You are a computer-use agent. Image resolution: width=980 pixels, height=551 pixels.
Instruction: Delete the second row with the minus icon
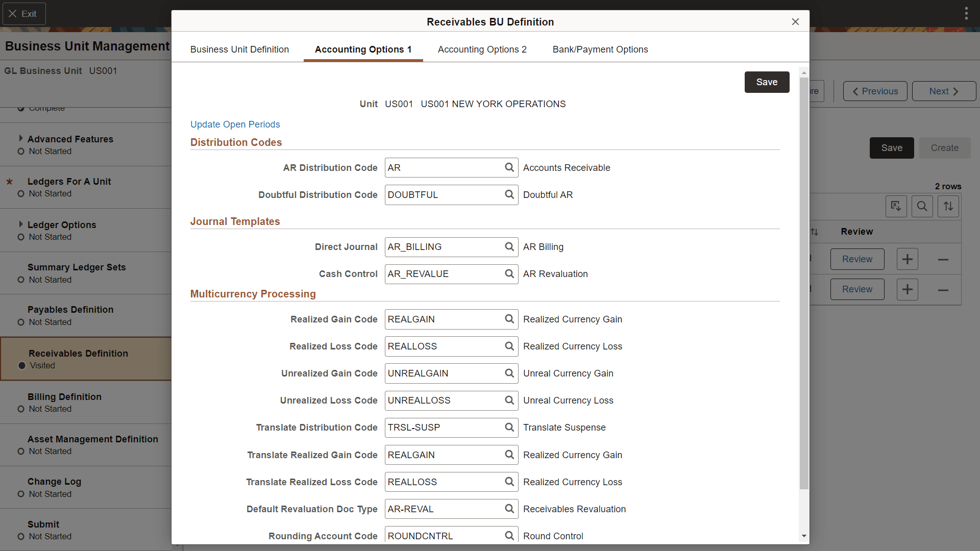point(942,289)
